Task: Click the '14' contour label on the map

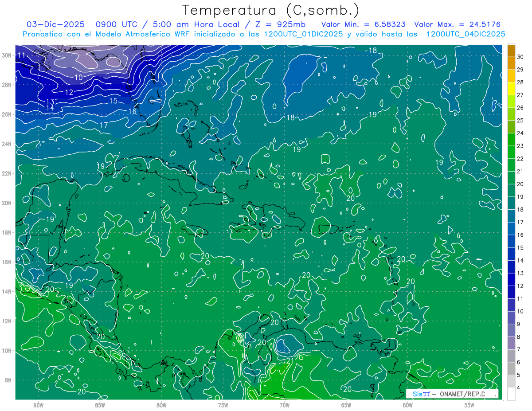Action: click(50, 108)
